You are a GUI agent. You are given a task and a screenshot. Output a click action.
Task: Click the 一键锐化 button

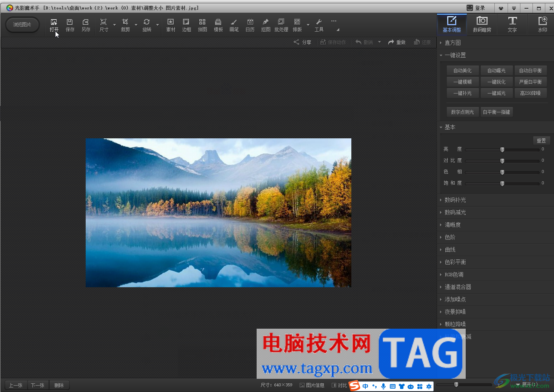click(x=497, y=82)
